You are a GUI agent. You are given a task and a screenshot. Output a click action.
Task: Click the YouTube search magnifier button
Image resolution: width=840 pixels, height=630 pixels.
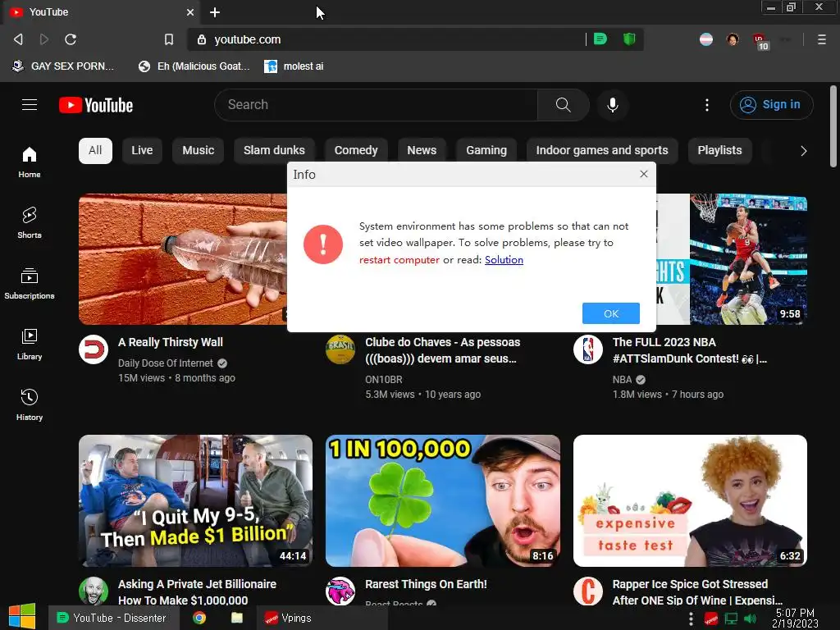pos(563,104)
